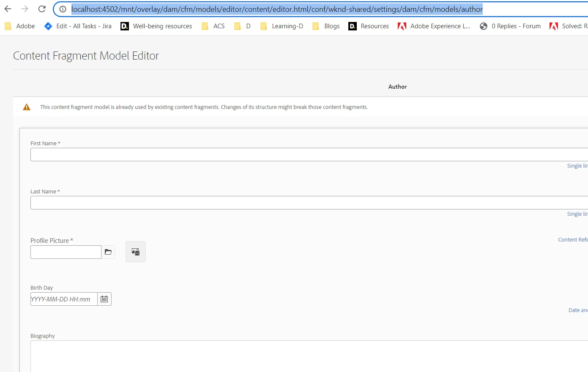Open 0 Replies - Forum bookmark
Screen dimensions: 588x372
(x=510, y=26)
